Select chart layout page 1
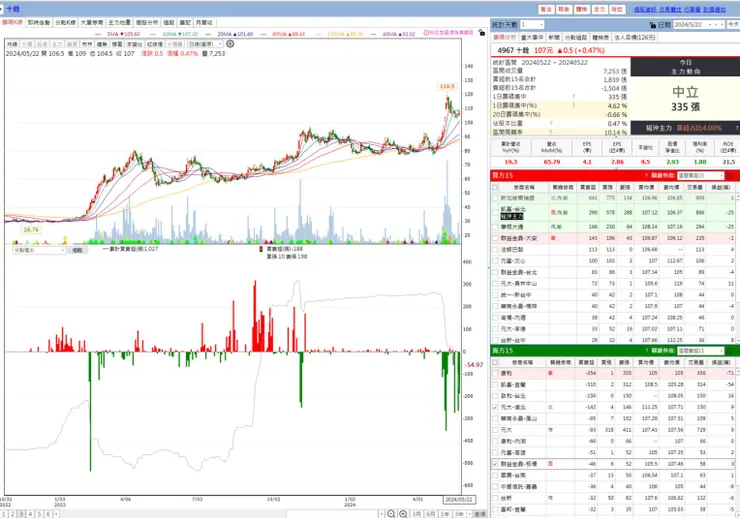Viewport: 740px width, 518px height. click(4, 514)
